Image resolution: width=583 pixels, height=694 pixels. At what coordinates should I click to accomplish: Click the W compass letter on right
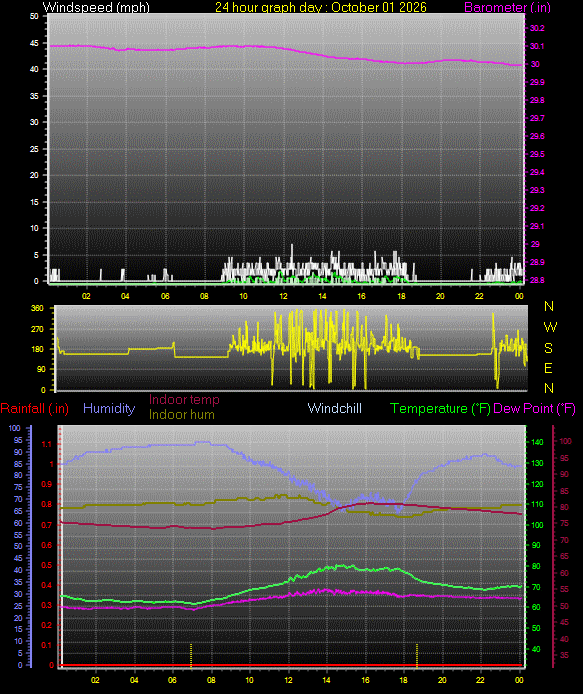click(550, 327)
